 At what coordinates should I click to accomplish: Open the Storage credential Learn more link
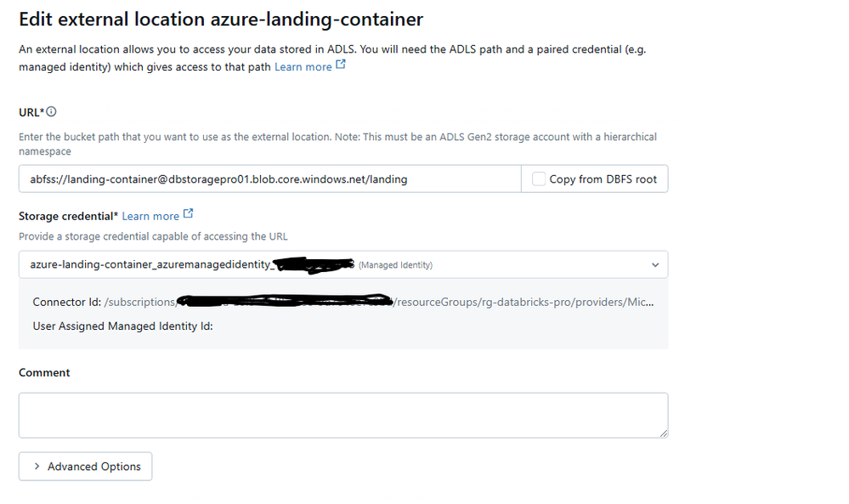(150, 217)
